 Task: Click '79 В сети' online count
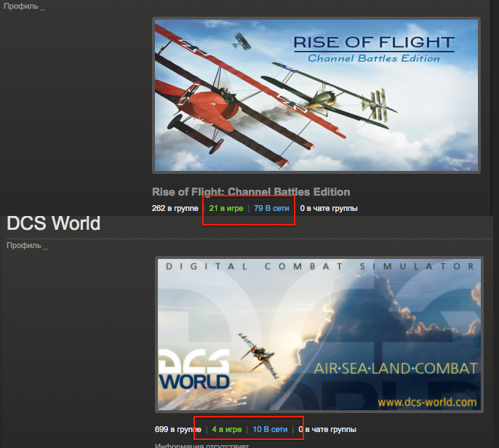pos(271,208)
